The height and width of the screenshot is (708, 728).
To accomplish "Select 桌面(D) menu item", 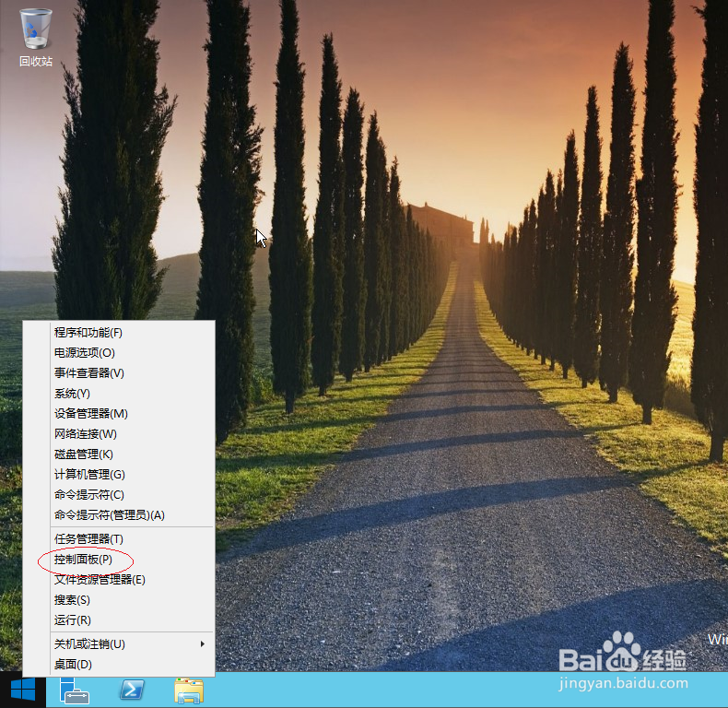I will pos(119,665).
